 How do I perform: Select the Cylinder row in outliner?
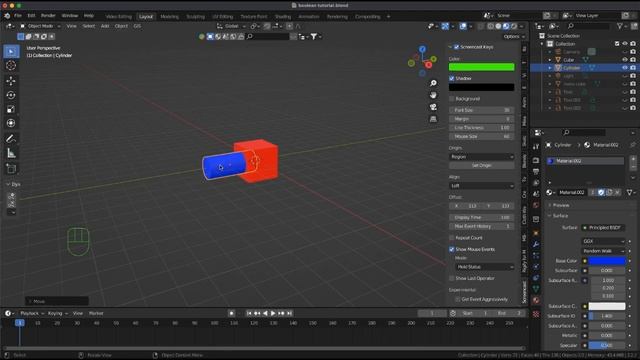(x=584, y=68)
